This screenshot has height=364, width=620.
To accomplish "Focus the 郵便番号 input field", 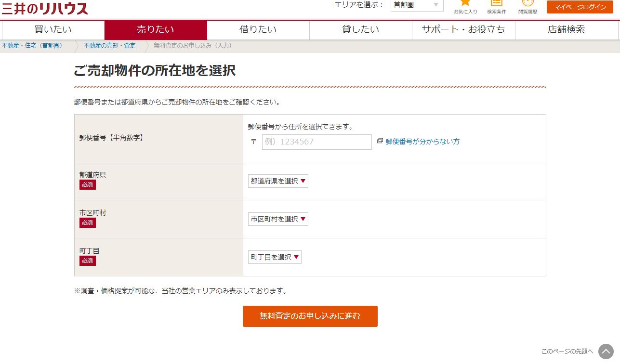I will 317,142.
